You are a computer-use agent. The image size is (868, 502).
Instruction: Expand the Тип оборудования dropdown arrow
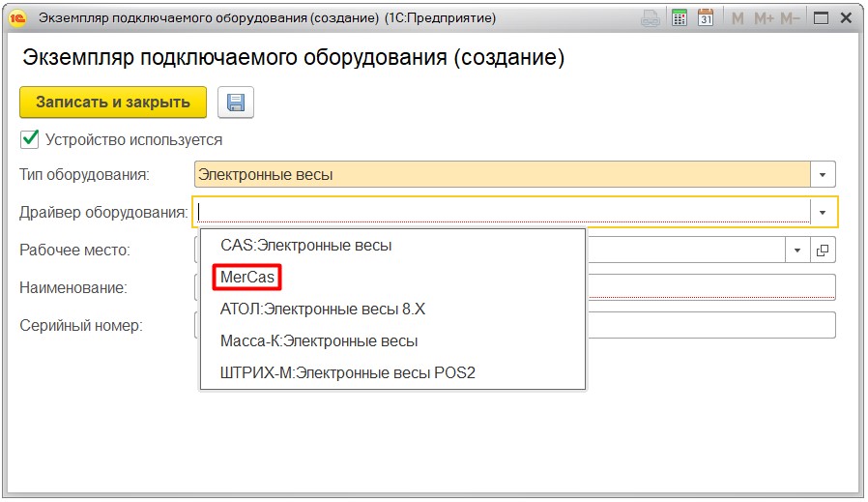tap(823, 175)
